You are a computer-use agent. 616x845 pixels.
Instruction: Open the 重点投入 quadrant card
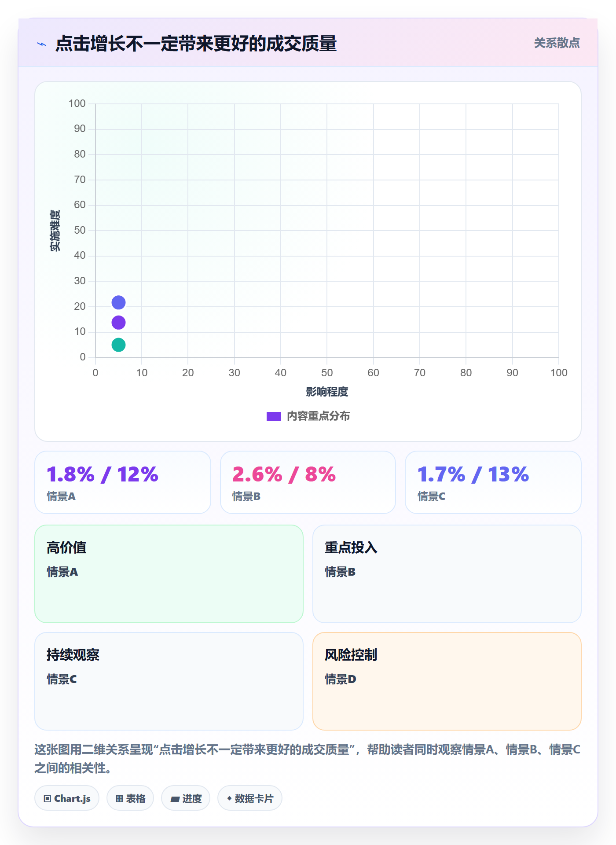click(447, 574)
